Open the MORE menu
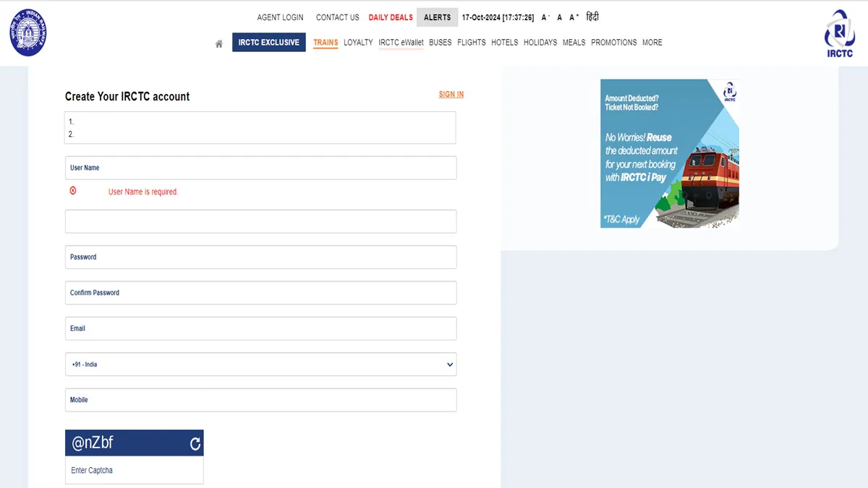Viewport: 868px width, 488px height. pyautogui.click(x=652, y=43)
